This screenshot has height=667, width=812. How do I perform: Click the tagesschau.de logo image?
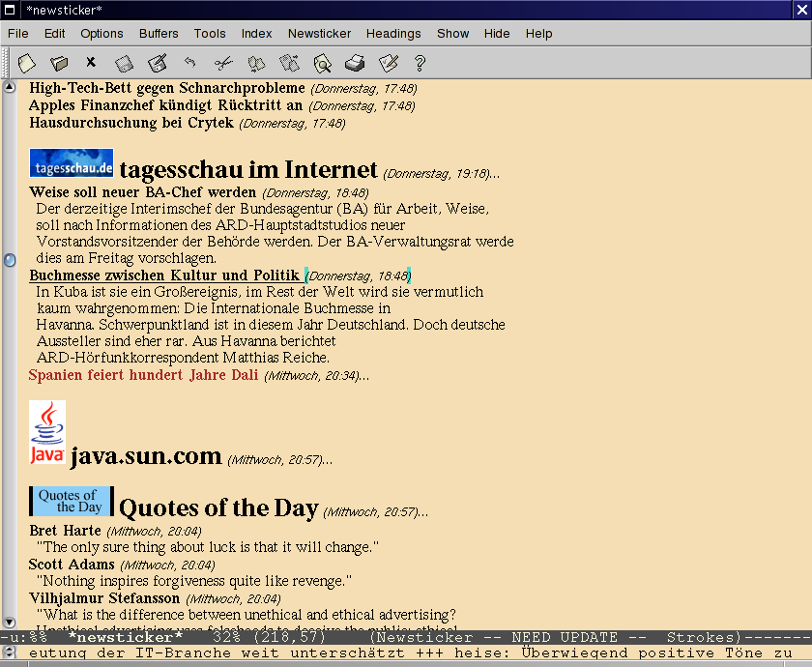pos(71,163)
